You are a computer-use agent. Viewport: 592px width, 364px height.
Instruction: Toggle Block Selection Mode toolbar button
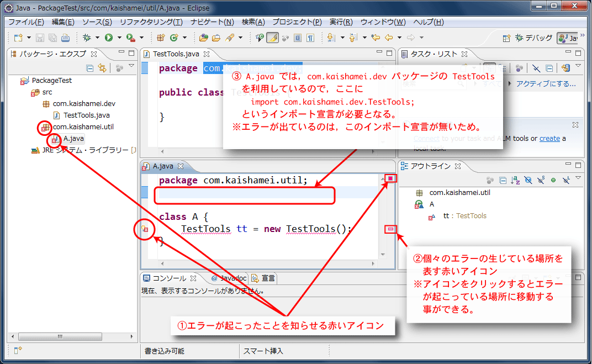298,38
